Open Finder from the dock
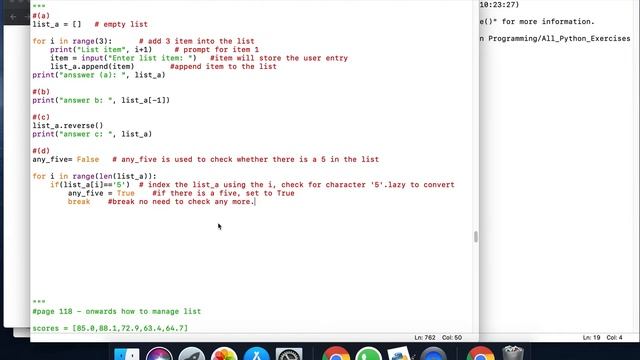Screen dimensions: 640x360 (127, 354)
